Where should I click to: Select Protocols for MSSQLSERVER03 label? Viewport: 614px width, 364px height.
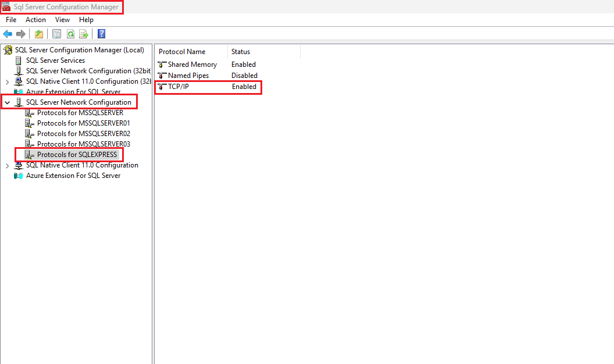point(84,144)
